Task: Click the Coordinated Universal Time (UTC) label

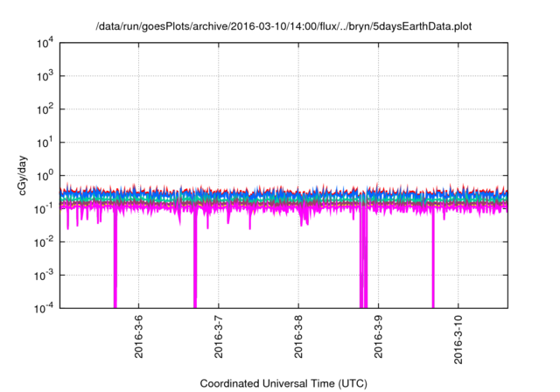Action: click(283, 383)
